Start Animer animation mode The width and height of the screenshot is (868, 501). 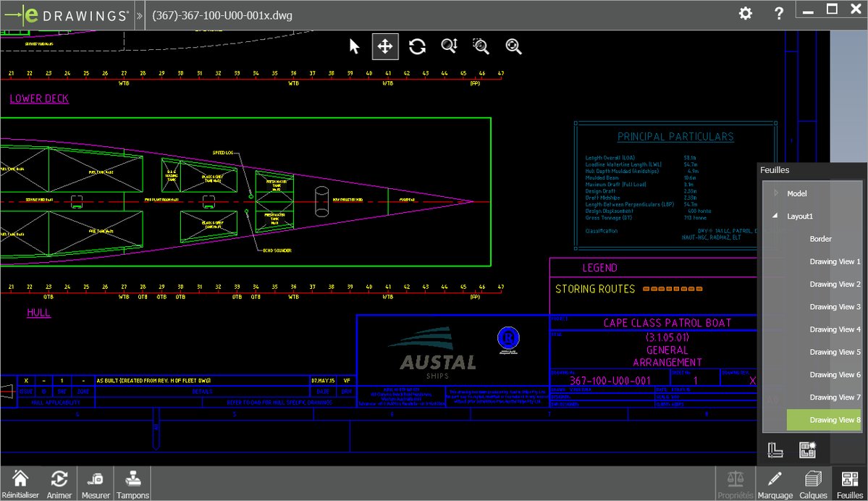[x=59, y=481]
